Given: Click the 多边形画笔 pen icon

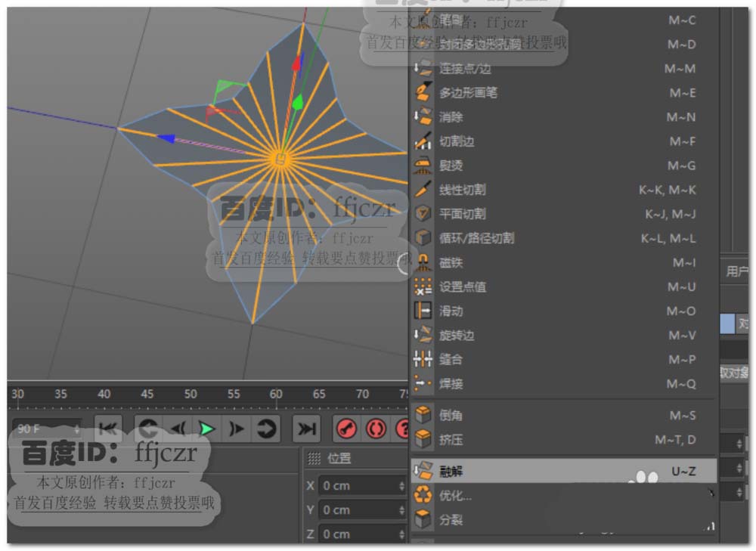Looking at the screenshot, I should [x=423, y=92].
